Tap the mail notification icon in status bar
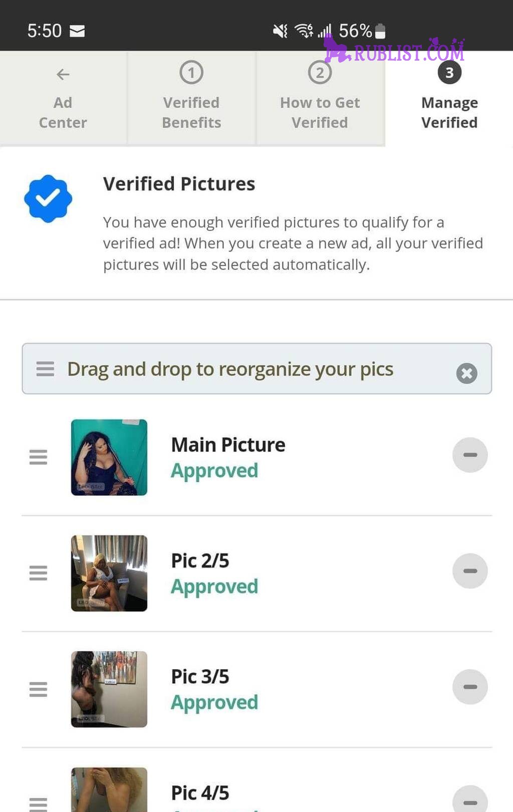Viewport: 513px width, 812px height. [77, 31]
